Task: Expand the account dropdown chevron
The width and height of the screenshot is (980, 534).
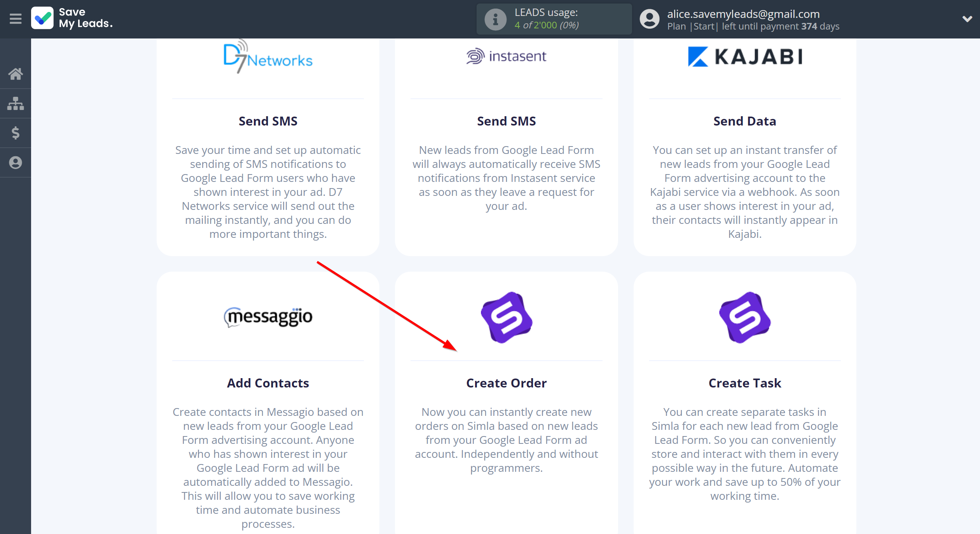Action: tap(967, 19)
